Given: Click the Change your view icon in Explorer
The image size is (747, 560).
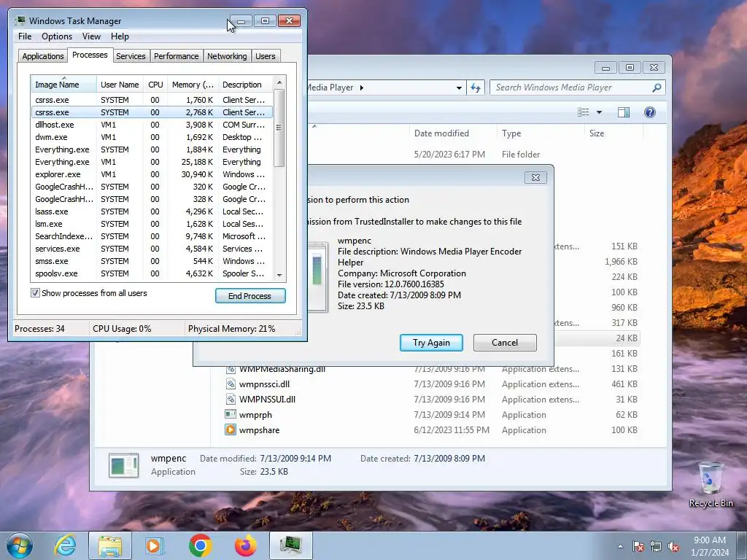Looking at the screenshot, I should click(583, 112).
